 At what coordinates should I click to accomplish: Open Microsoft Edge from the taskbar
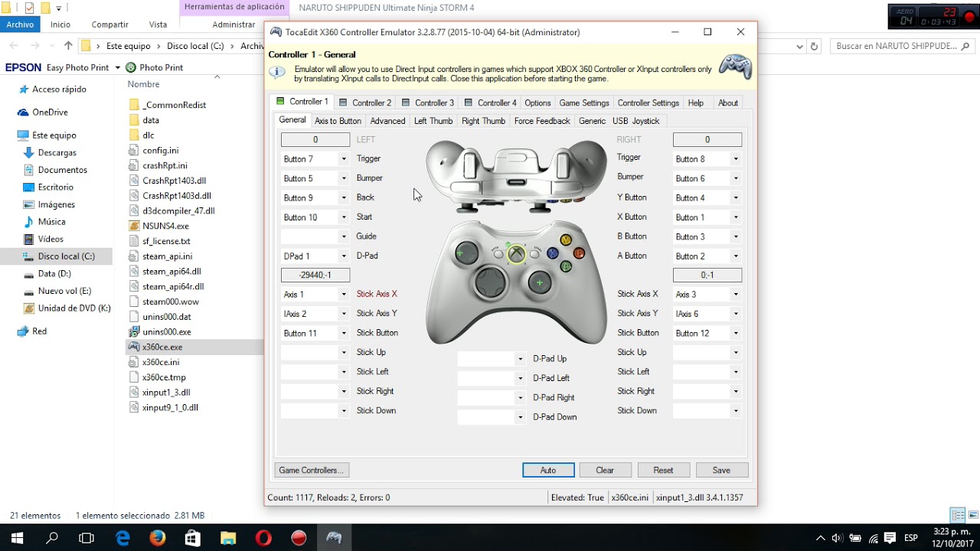click(122, 538)
